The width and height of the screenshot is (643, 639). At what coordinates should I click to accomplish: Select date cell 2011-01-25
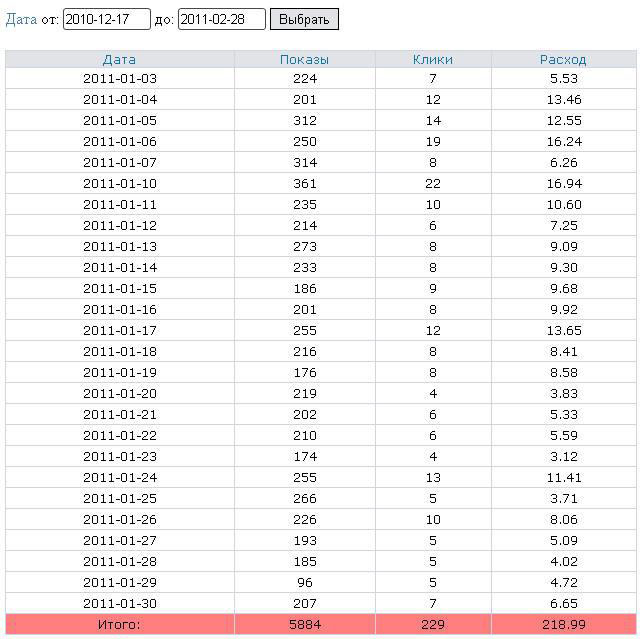[x=120, y=499]
